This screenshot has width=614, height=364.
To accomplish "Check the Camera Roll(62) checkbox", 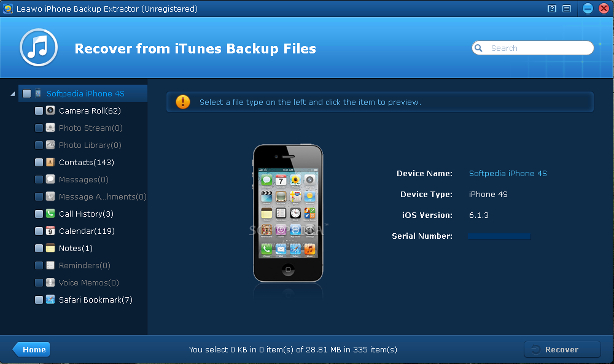I will [x=39, y=110].
